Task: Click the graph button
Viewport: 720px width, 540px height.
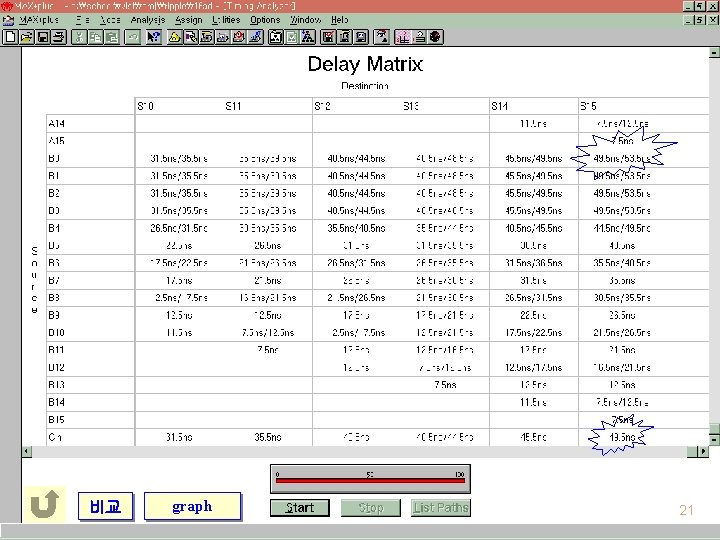Action: click(x=192, y=506)
